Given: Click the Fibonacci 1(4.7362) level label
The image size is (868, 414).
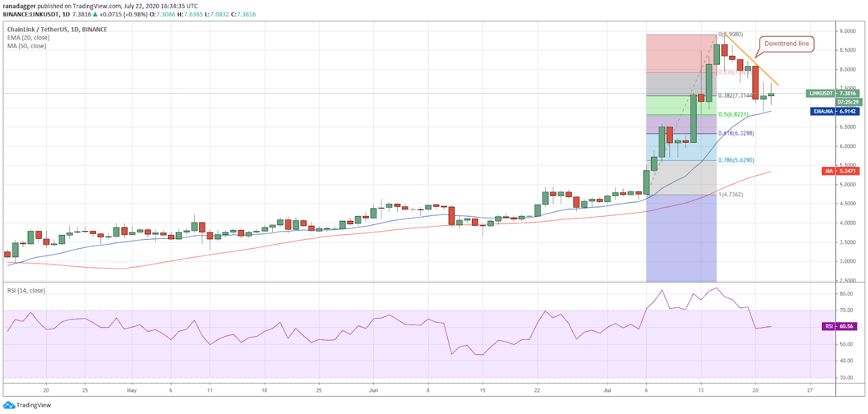Looking at the screenshot, I should click(x=731, y=194).
